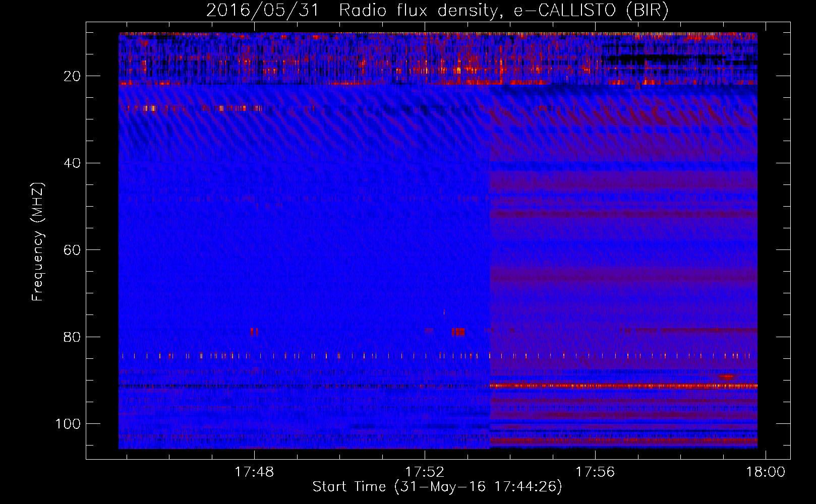
Task: Click the "Start Time (31-May-16 17:44:26)" label
Action: click(x=437, y=487)
